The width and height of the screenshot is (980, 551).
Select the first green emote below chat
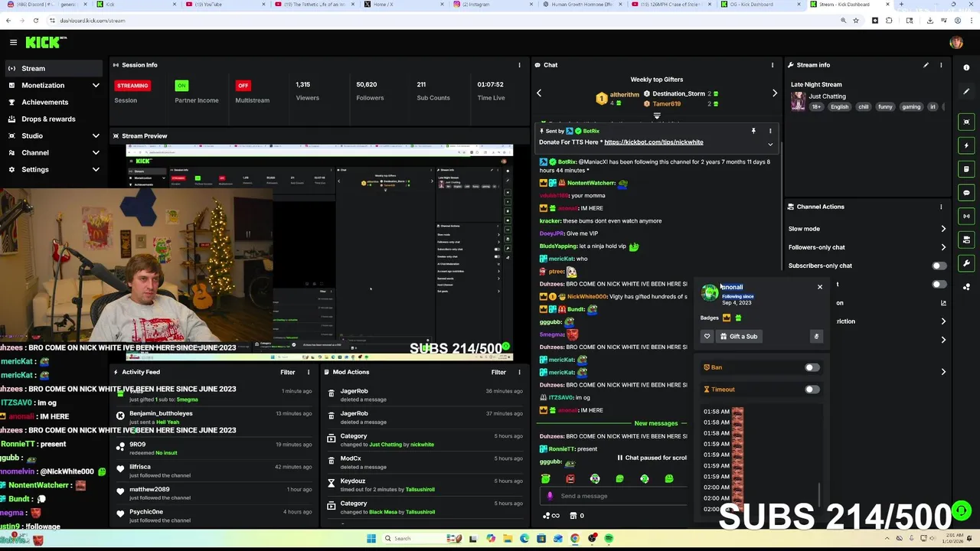[x=545, y=478]
